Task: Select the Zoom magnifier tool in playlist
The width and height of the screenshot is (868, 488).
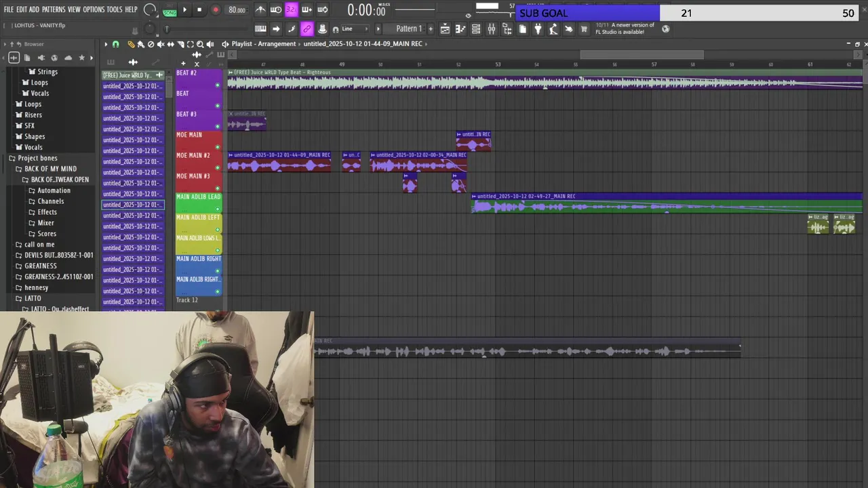Action: point(200,44)
